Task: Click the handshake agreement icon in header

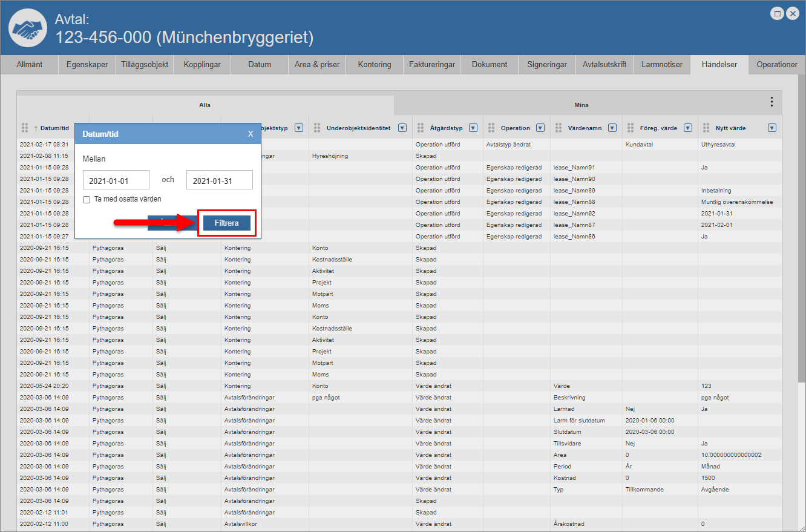Action: tap(28, 28)
